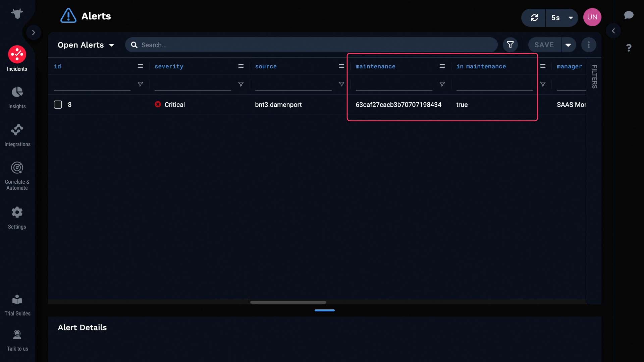Click Talk to us link

click(18, 340)
